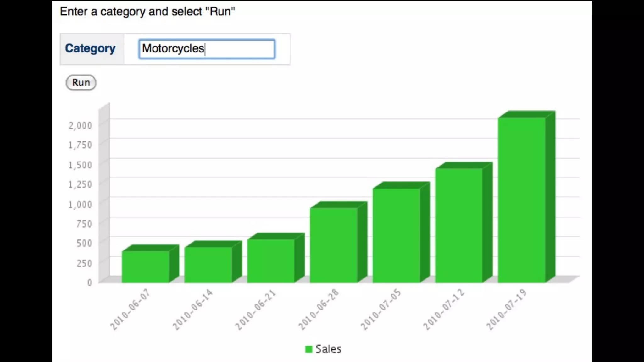The image size is (644, 362).
Task: Select the bar for 2010-06-14
Action: click(x=208, y=265)
